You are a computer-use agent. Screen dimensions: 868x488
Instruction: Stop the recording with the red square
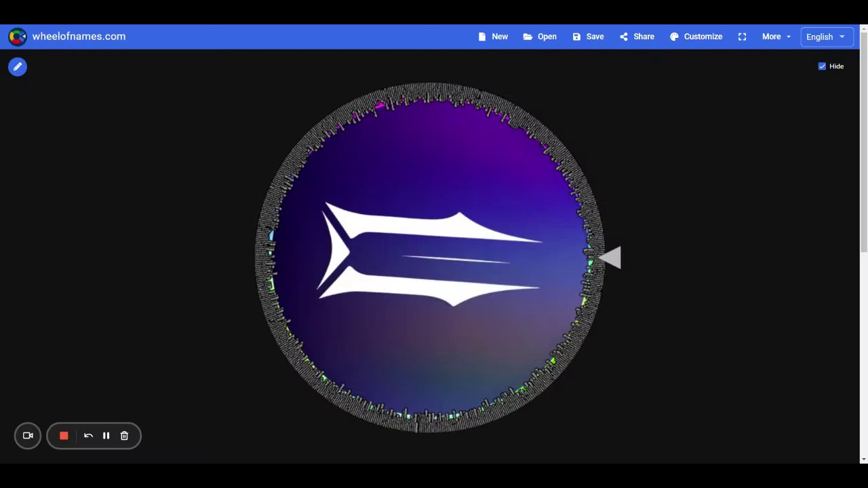(64, 436)
